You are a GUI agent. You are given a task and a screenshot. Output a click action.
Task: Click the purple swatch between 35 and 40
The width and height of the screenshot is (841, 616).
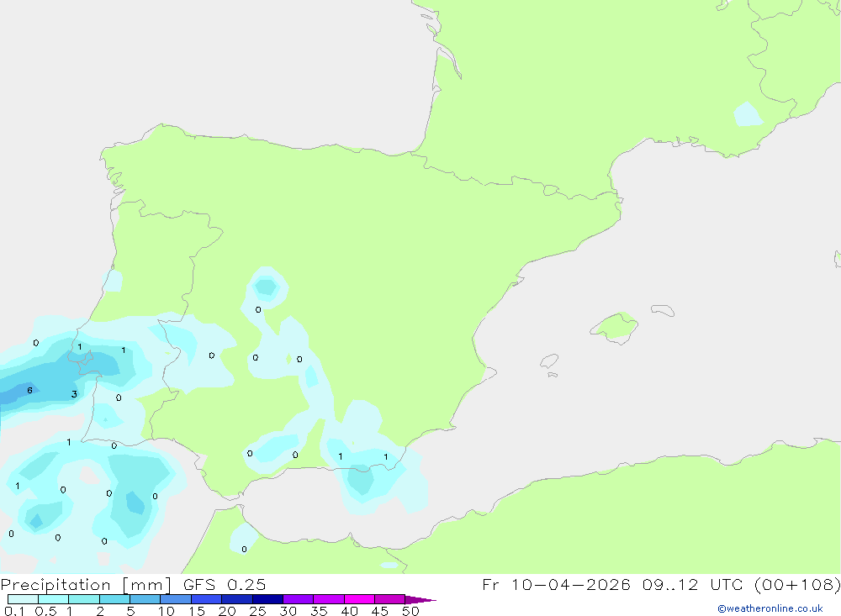pos(329,599)
